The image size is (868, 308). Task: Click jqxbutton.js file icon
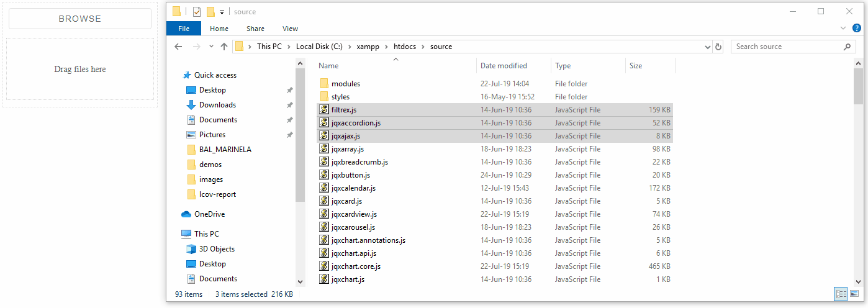tap(323, 175)
